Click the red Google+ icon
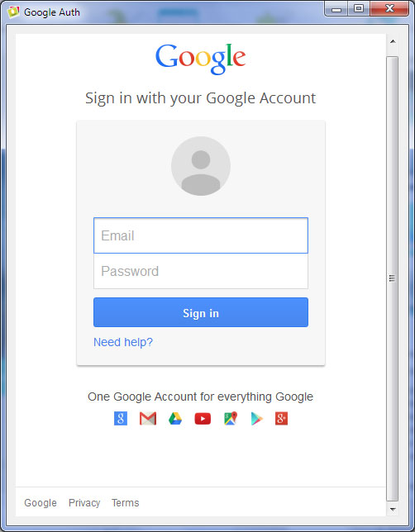The width and height of the screenshot is (415, 532). coord(282,418)
